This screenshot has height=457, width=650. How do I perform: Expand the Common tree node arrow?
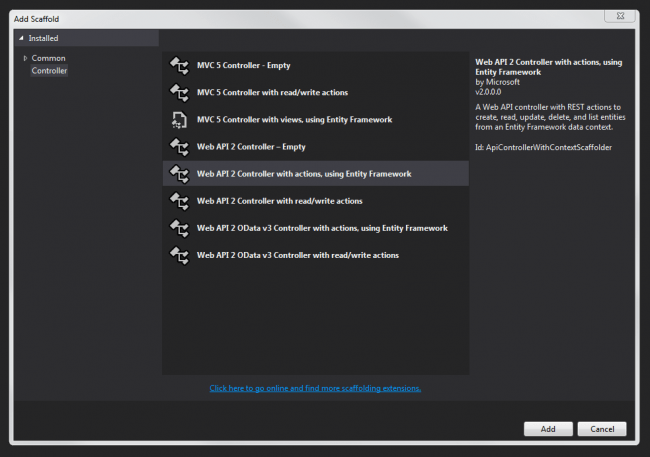[25, 58]
